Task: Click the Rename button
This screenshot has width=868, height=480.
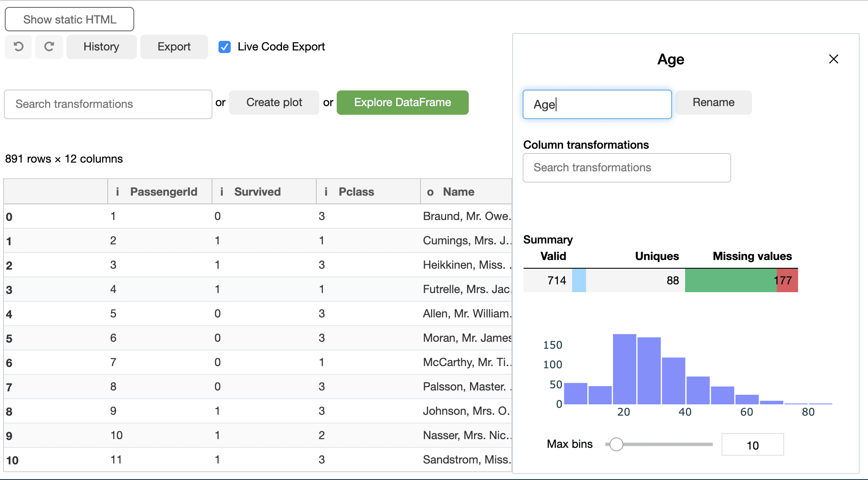Action: [x=713, y=103]
